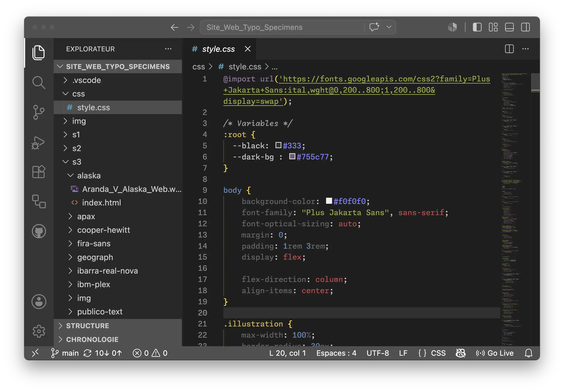The image size is (564, 392).
Task: Toggle the secondary side bar
Action: (x=526, y=27)
